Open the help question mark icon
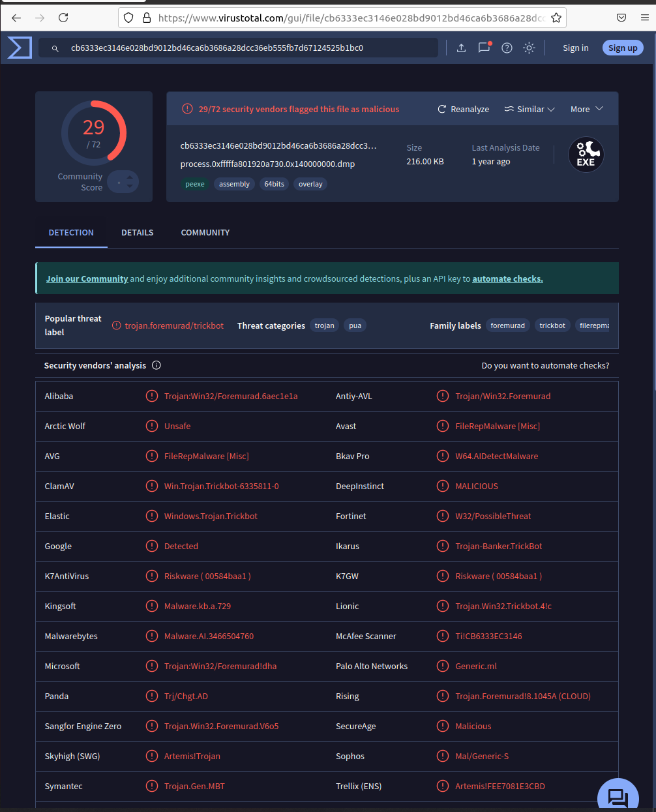This screenshot has height=812, width=656. pyautogui.click(x=507, y=48)
